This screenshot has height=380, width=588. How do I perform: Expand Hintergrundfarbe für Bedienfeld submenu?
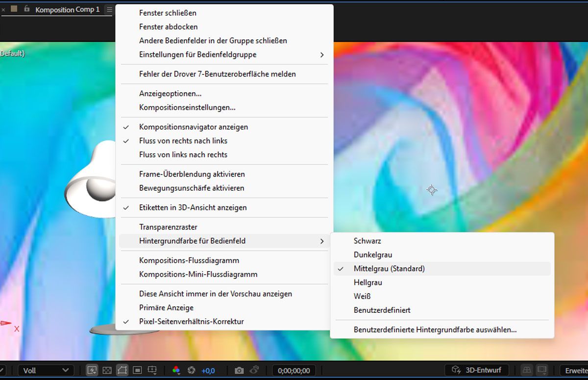(x=224, y=241)
